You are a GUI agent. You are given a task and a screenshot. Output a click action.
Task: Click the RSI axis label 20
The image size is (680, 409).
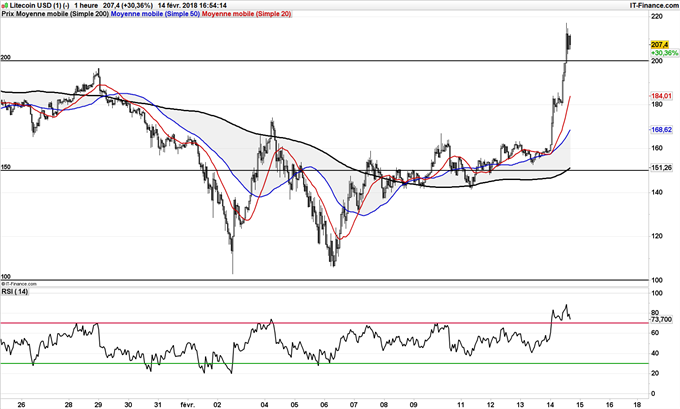[x=655, y=373]
